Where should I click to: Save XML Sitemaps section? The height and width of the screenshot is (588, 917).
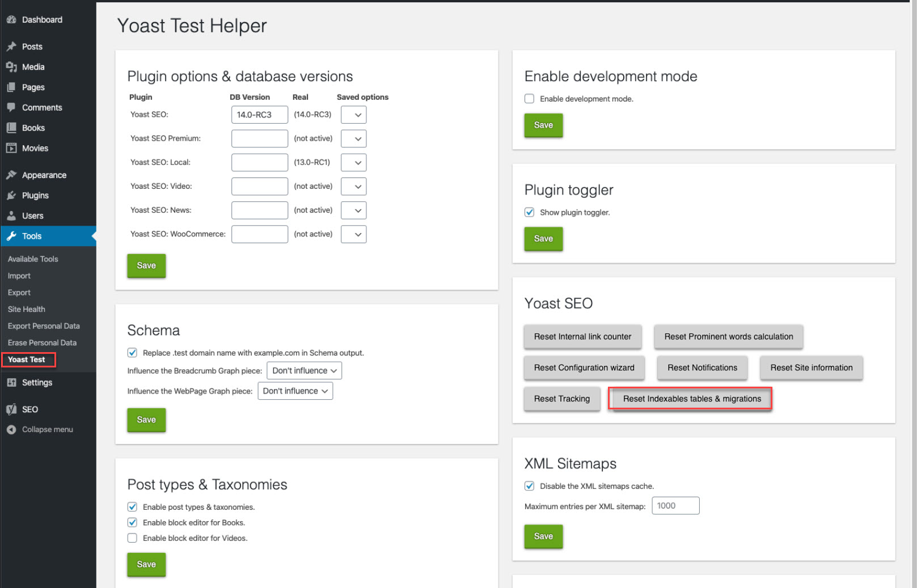[x=543, y=536]
